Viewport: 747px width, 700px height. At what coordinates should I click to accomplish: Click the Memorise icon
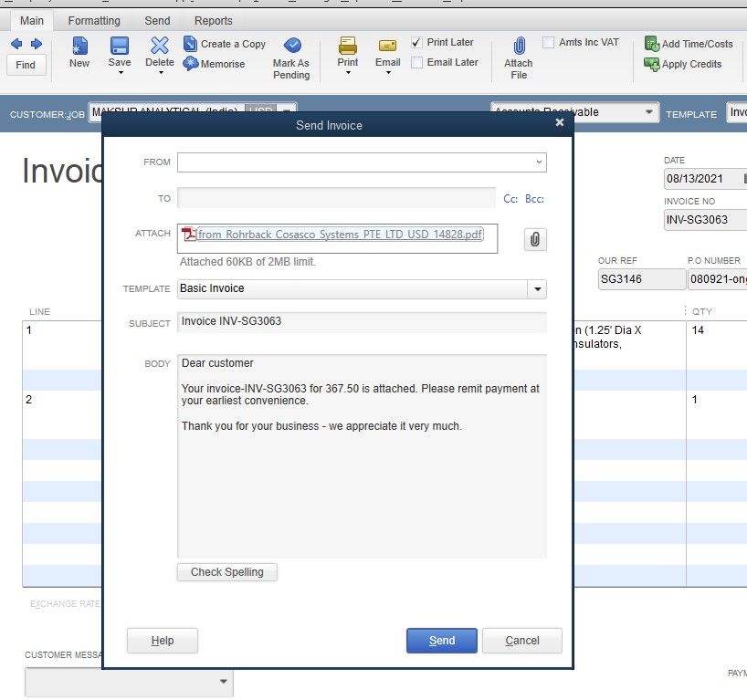(x=191, y=63)
